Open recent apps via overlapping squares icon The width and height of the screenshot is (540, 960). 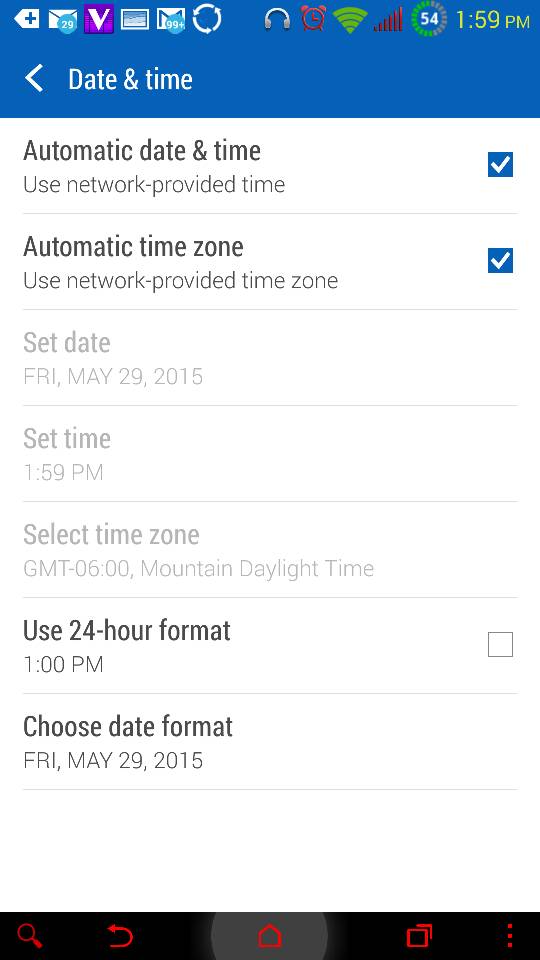tap(419, 936)
